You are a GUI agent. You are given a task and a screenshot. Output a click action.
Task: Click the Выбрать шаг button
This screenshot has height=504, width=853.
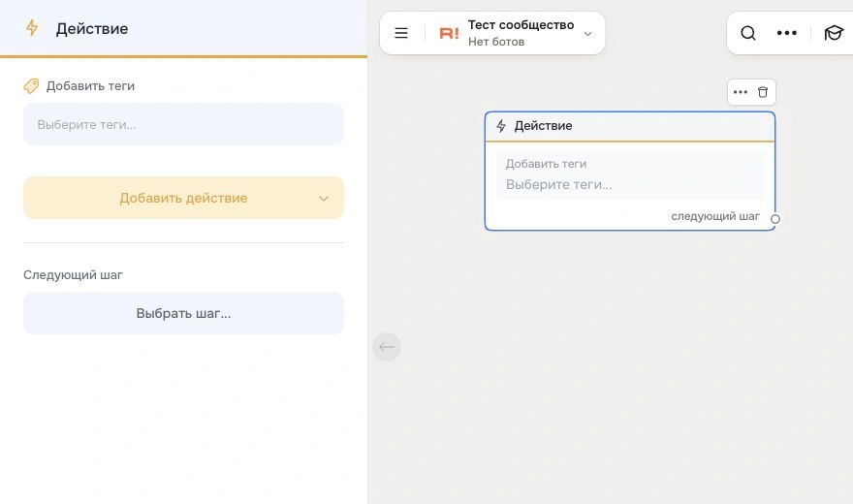(x=183, y=313)
